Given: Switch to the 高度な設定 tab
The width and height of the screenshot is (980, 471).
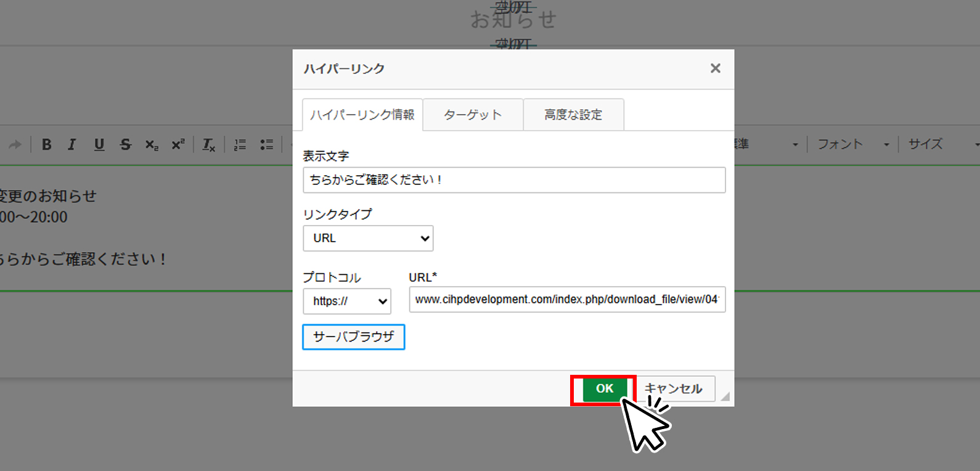Looking at the screenshot, I should point(573,115).
